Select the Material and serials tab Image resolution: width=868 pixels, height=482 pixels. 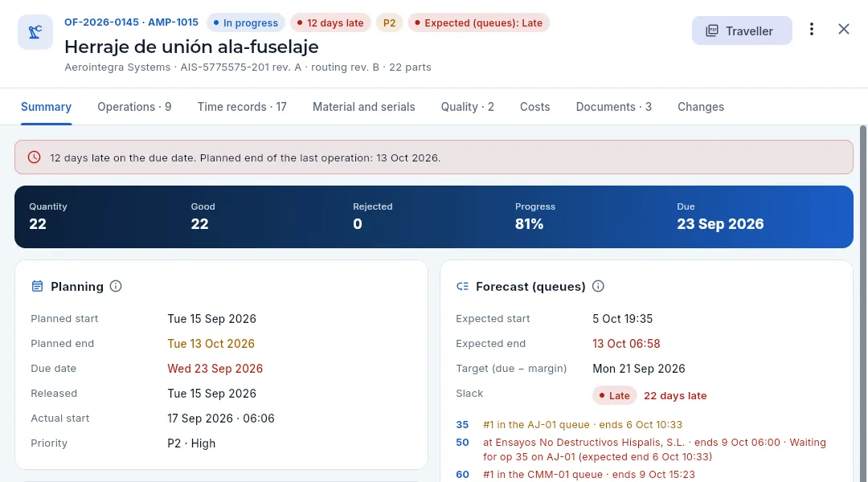click(x=364, y=107)
